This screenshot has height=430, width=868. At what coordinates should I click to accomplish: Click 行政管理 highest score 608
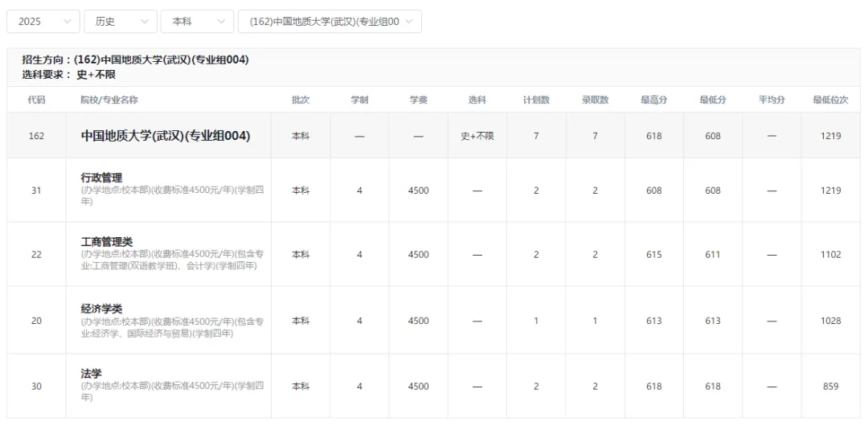click(x=653, y=190)
